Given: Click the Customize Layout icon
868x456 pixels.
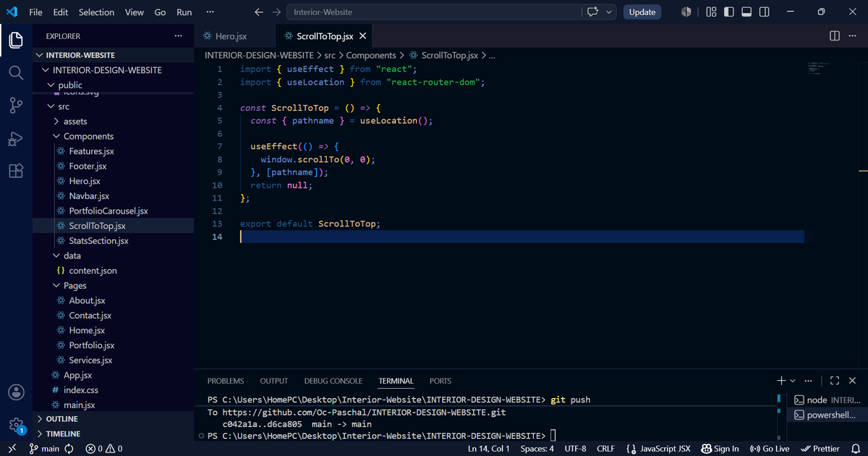Looking at the screenshot, I should coord(711,12).
